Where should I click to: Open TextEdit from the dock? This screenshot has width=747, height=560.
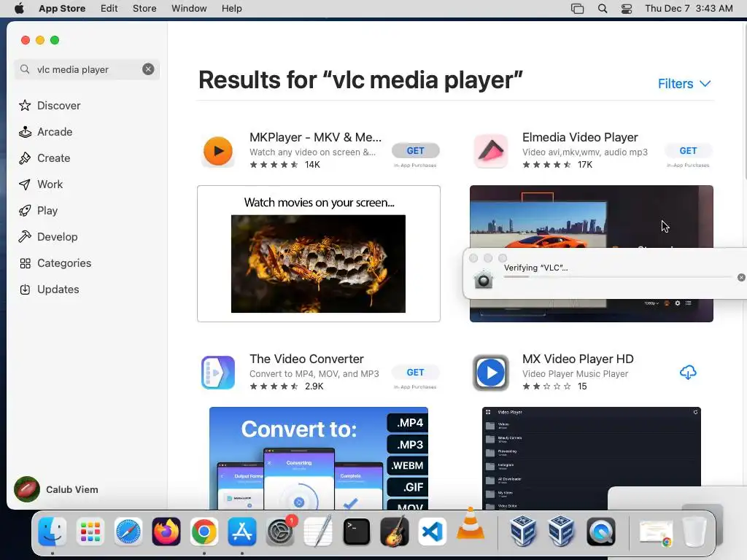click(318, 532)
